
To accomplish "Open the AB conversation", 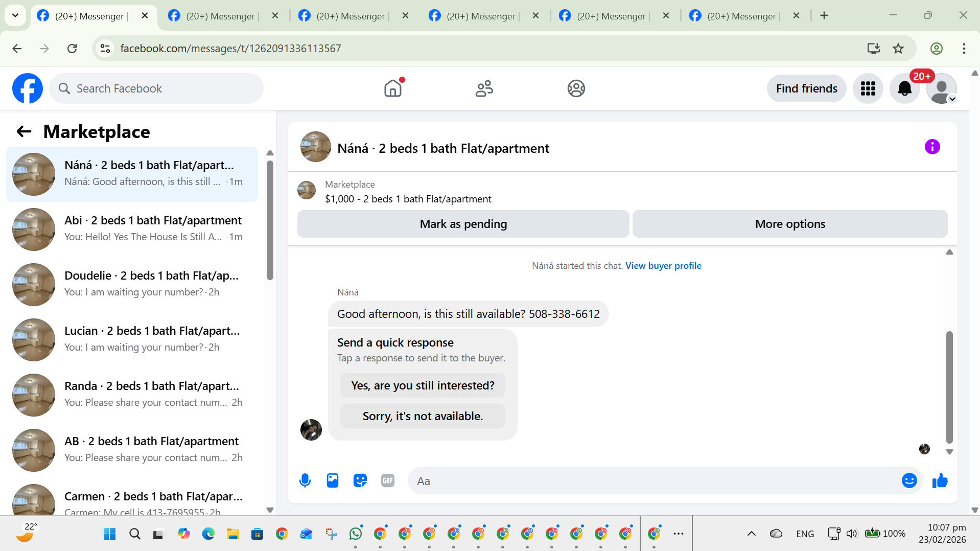I will point(132,450).
